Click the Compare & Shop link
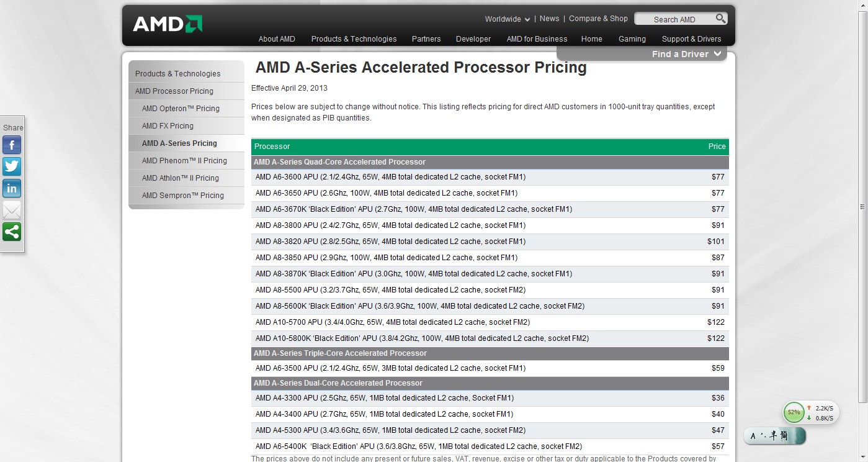868x462 pixels. [x=598, y=19]
